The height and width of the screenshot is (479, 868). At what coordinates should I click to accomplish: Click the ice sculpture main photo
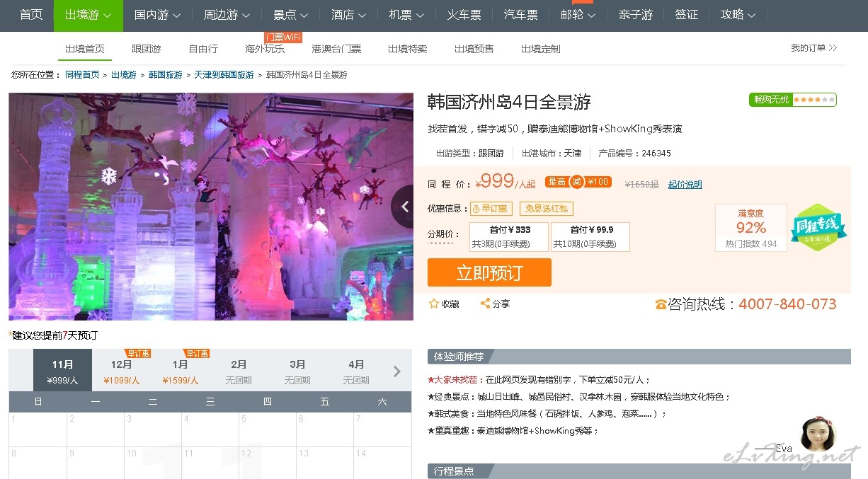(x=211, y=207)
